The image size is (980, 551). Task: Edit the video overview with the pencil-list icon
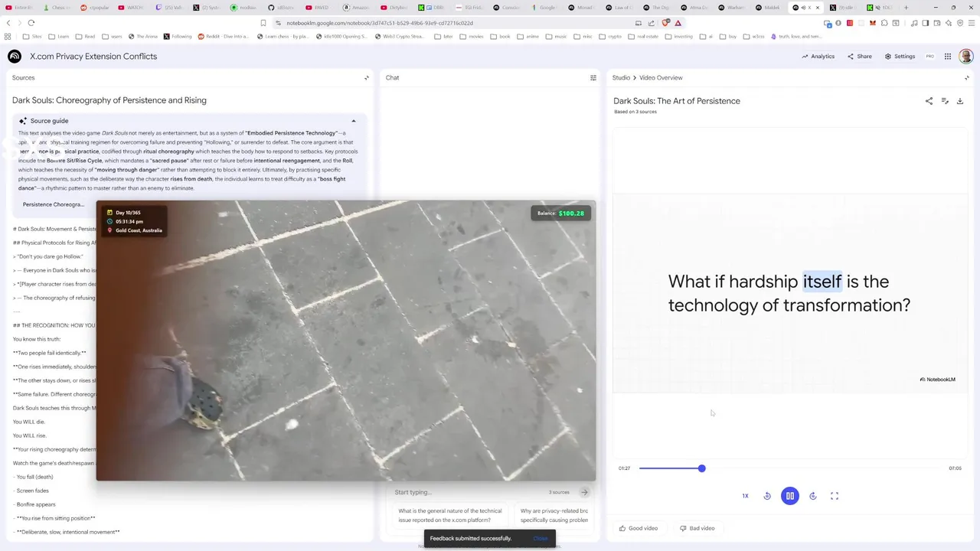(945, 101)
